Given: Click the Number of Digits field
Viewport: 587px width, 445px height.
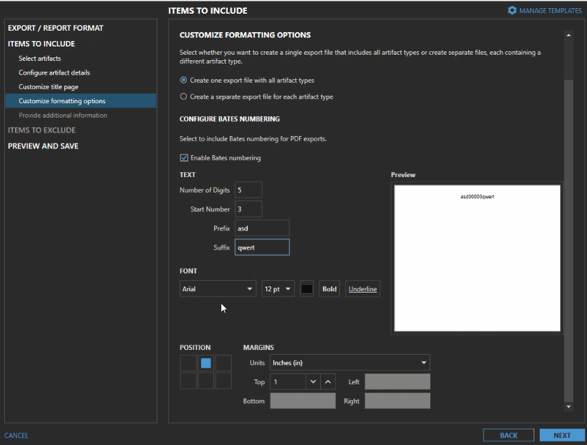Looking at the screenshot, I should [x=249, y=190].
